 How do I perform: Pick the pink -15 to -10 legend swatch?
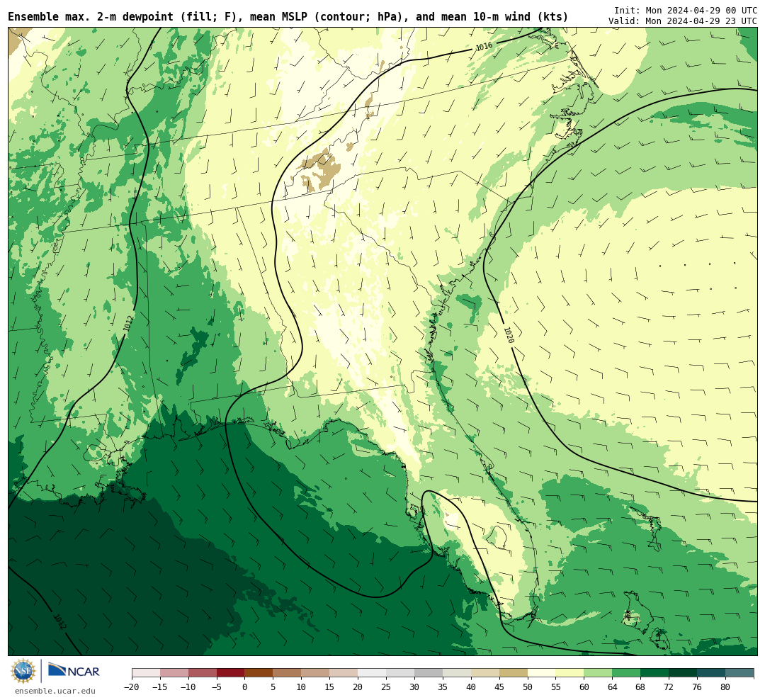click(x=174, y=672)
